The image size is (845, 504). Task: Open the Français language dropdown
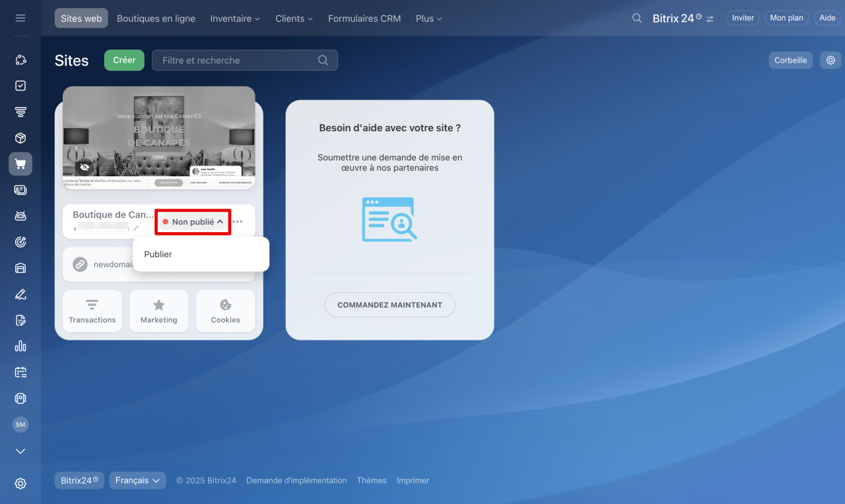(x=137, y=480)
